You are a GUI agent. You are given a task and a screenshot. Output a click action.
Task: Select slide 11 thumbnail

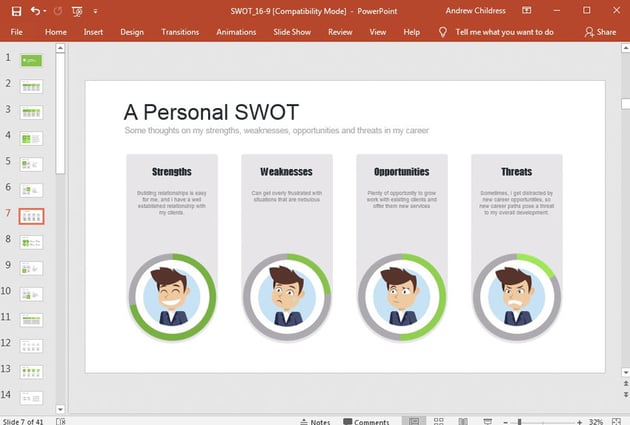click(31, 318)
